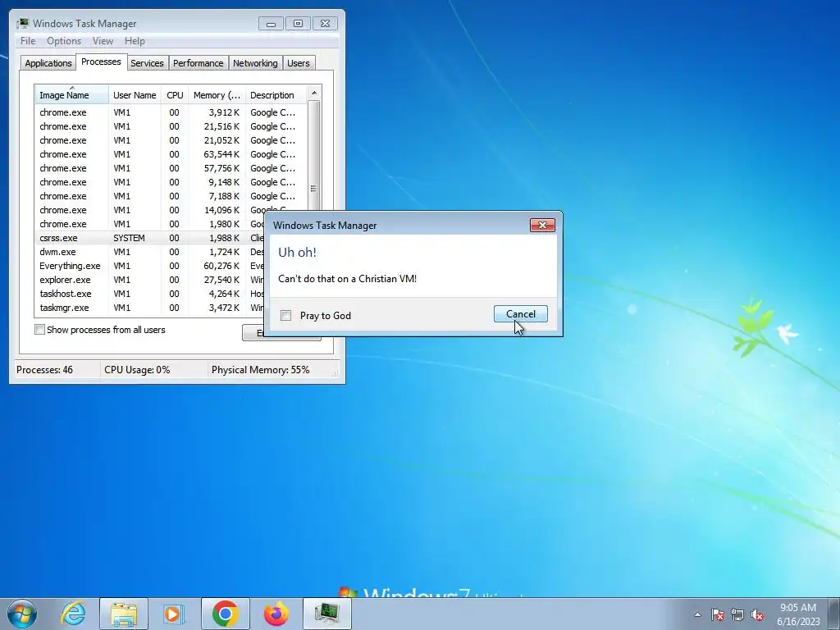Click the CPU Usage: 0% status entry
The image size is (840, 630).
[x=137, y=370]
